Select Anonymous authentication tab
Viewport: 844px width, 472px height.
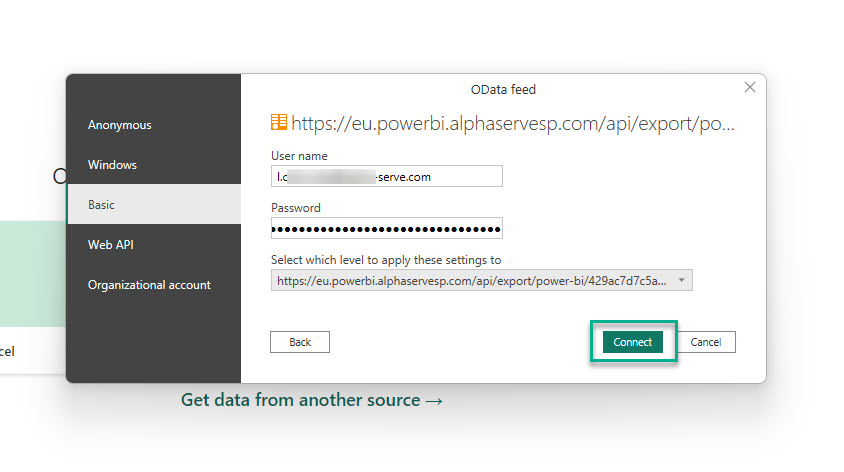120,125
